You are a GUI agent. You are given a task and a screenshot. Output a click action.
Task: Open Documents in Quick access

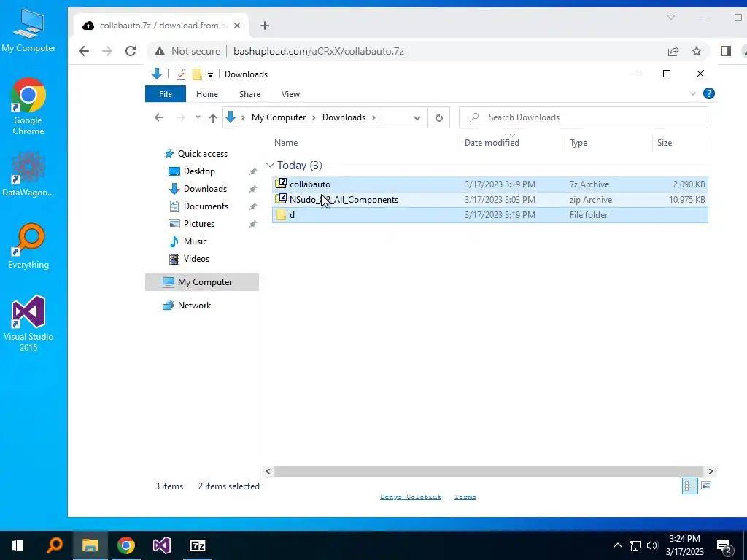pos(206,206)
